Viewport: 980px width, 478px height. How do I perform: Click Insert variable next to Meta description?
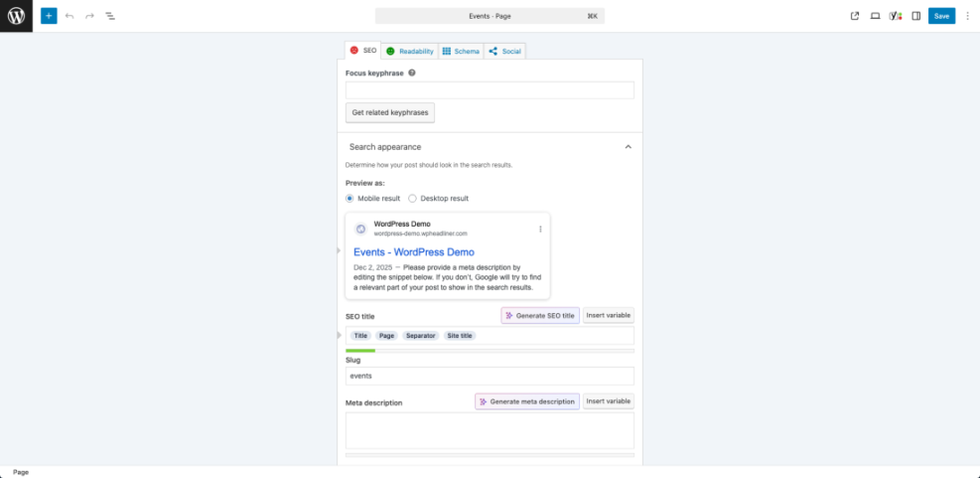(608, 401)
